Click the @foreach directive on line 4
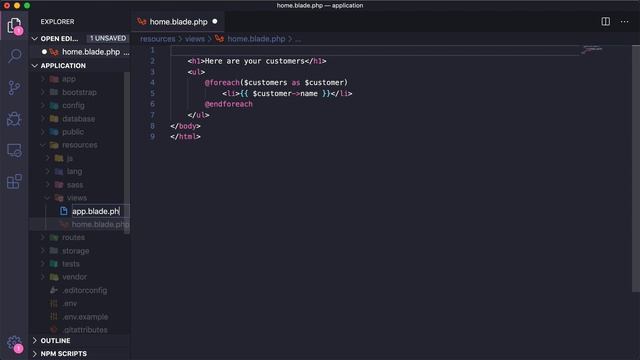 pyautogui.click(x=222, y=82)
